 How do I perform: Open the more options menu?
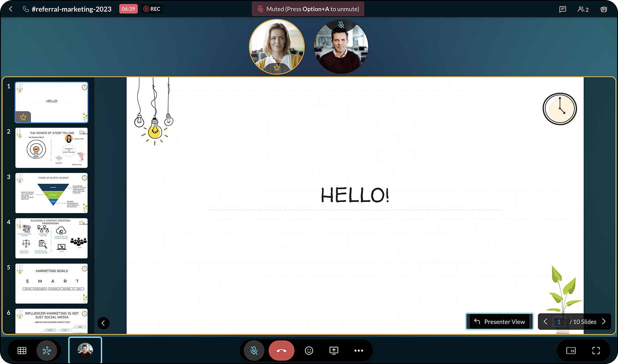pos(358,350)
